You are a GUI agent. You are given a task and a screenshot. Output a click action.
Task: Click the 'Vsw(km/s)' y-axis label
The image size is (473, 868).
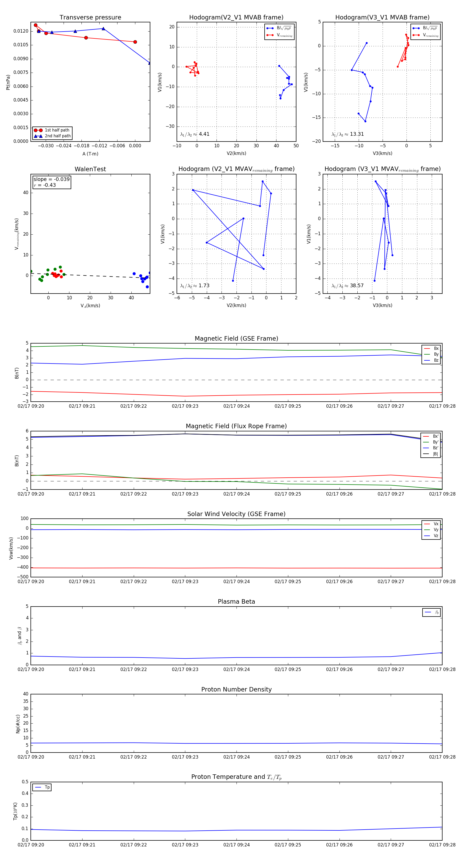[11, 548]
